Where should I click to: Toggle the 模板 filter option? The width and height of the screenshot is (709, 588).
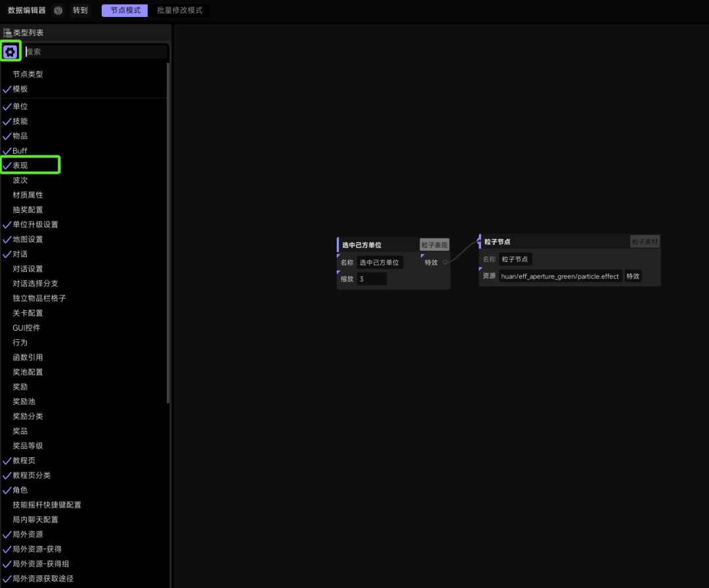point(20,89)
